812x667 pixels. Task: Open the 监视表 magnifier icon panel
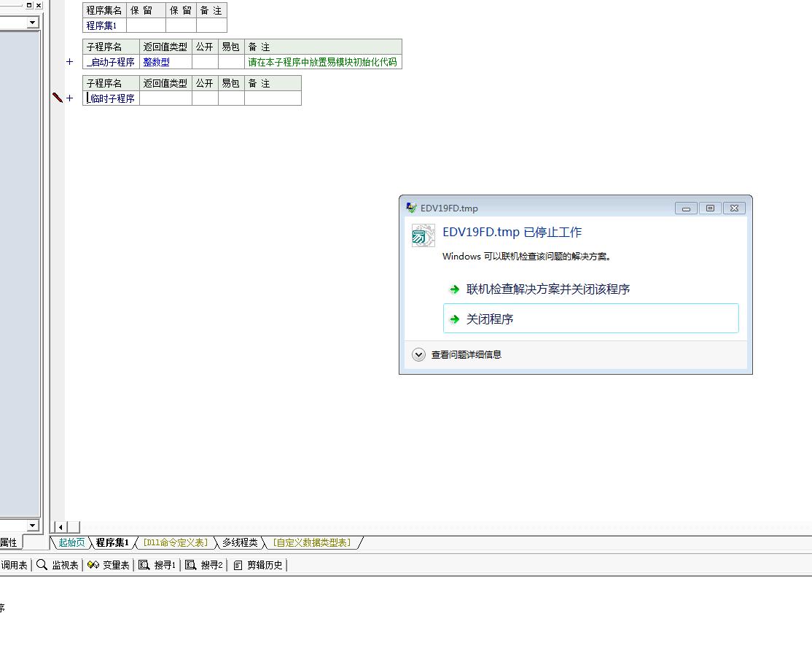[42, 565]
